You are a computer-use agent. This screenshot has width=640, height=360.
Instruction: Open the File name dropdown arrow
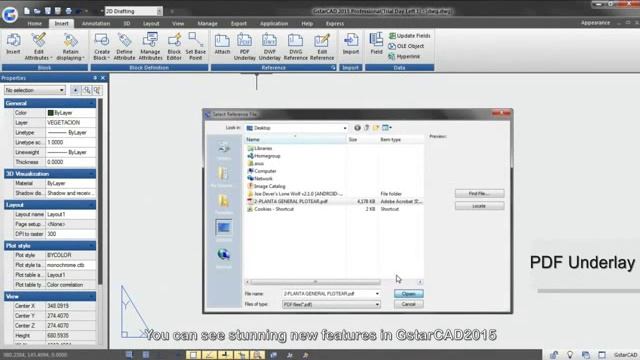tap(377, 293)
